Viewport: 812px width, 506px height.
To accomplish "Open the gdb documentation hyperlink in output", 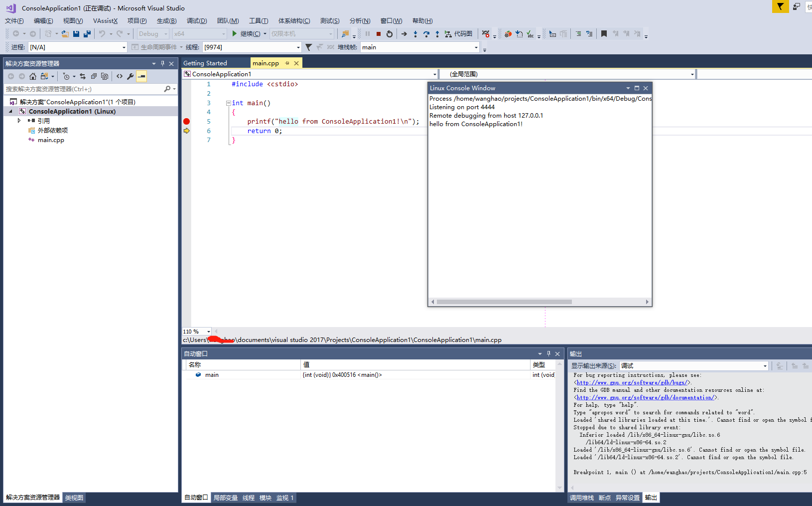I will (645, 398).
